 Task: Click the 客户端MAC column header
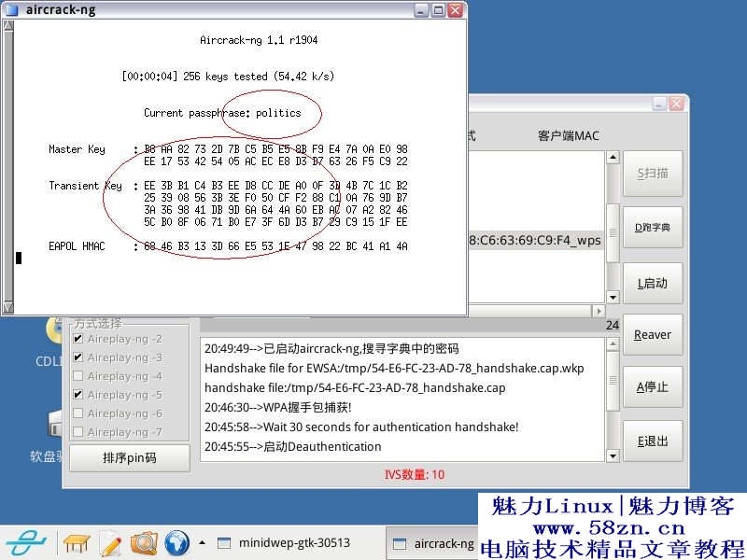coord(569,136)
